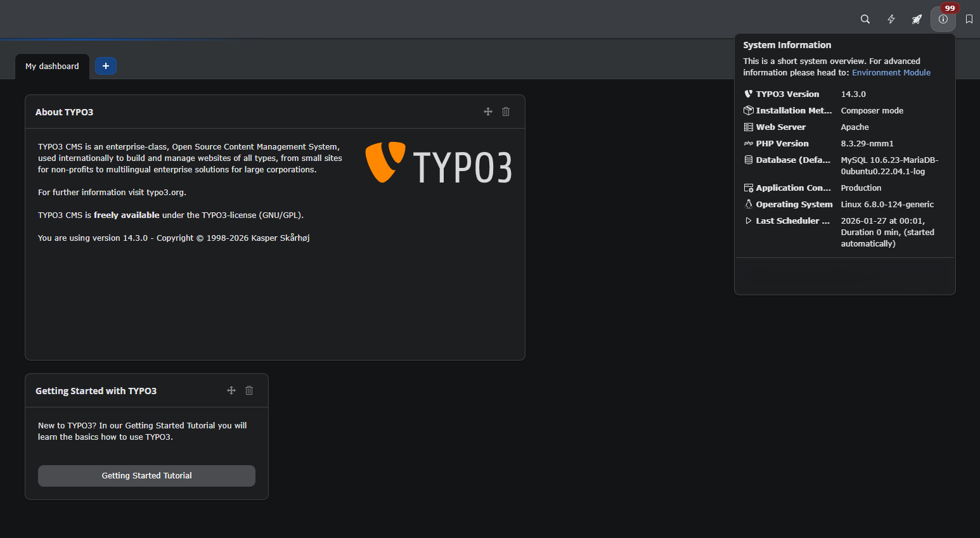Remove the Getting Started widget with trash icon
The width and height of the screenshot is (980, 538).
pos(249,390)
